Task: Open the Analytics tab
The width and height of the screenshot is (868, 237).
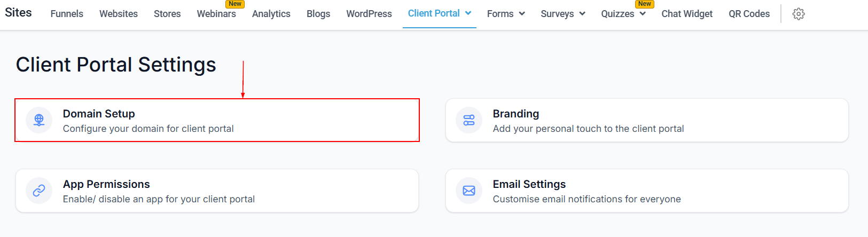Action: click(x=271, y=14)
